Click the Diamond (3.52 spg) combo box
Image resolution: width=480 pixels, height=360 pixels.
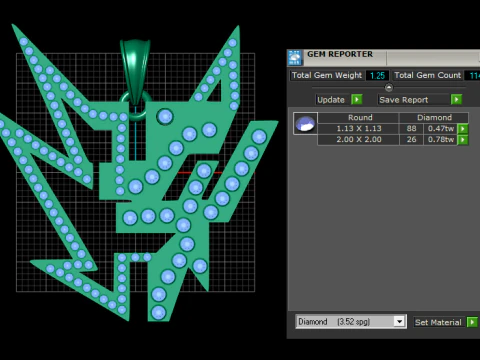pos(351,322)
